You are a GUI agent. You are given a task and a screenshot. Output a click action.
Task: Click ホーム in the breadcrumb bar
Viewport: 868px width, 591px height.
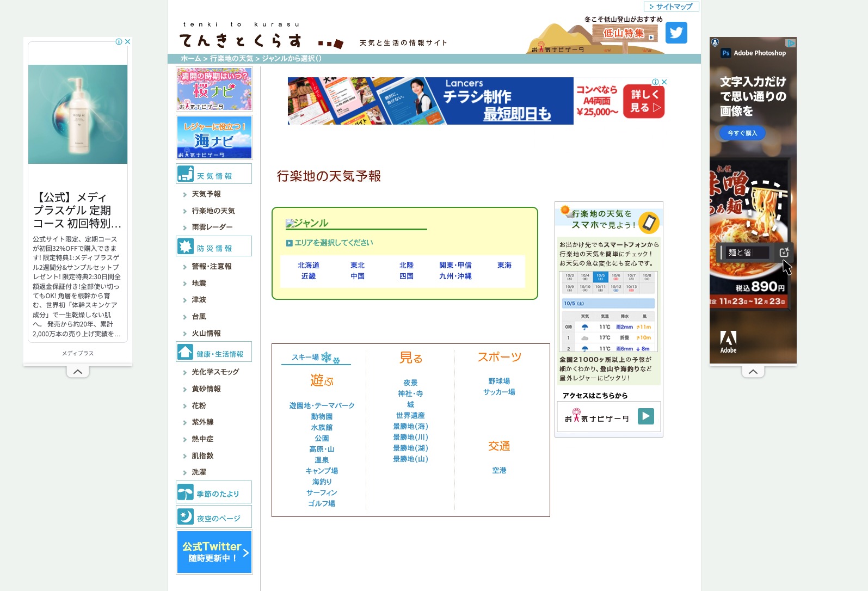pyautogui.click(x=190, y=59)
